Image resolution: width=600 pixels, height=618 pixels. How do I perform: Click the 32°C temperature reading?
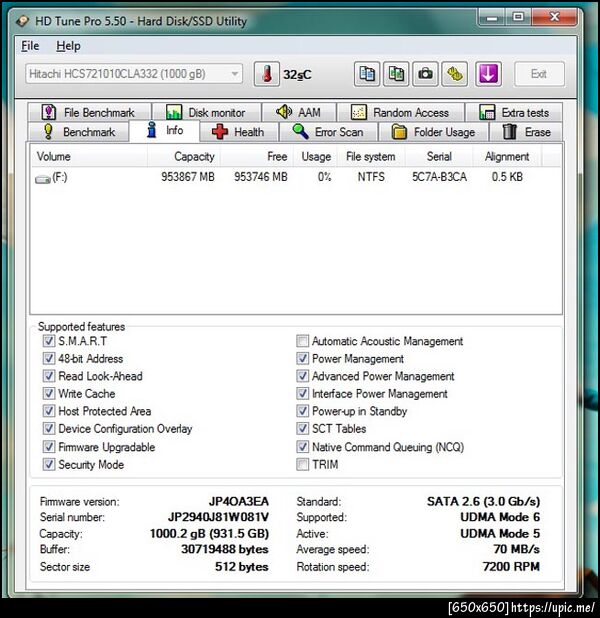[297, 74]
